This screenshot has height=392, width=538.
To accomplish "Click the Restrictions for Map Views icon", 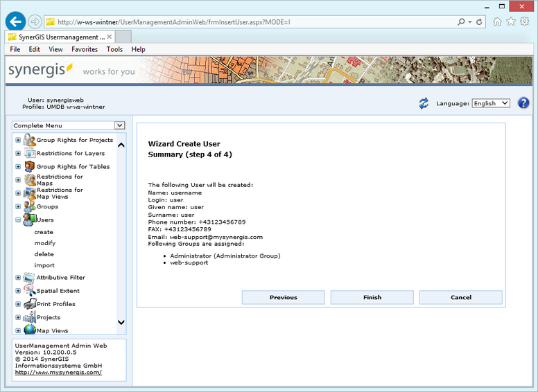I will [30, 193].
